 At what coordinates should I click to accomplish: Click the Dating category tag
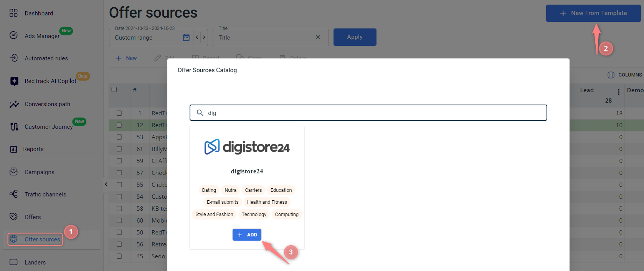(209, 190)
